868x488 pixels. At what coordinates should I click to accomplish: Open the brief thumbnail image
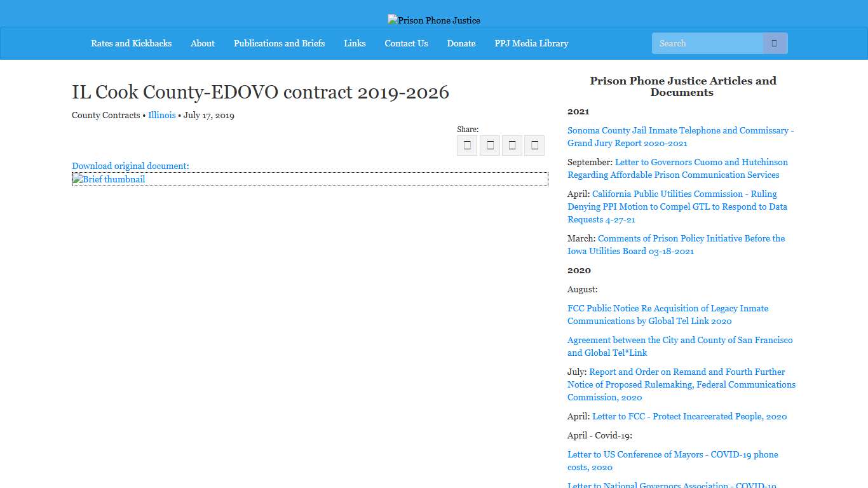(108, 179)
